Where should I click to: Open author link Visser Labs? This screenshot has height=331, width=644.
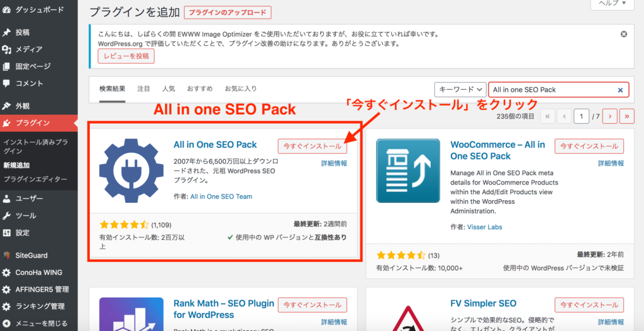pyautogui.click(x=485, y=227)
